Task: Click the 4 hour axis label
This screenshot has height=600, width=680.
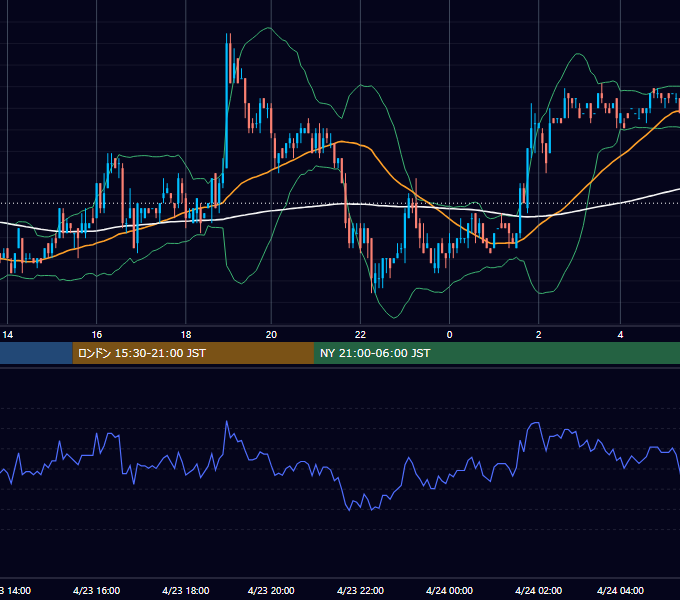Action: [621, 335]
